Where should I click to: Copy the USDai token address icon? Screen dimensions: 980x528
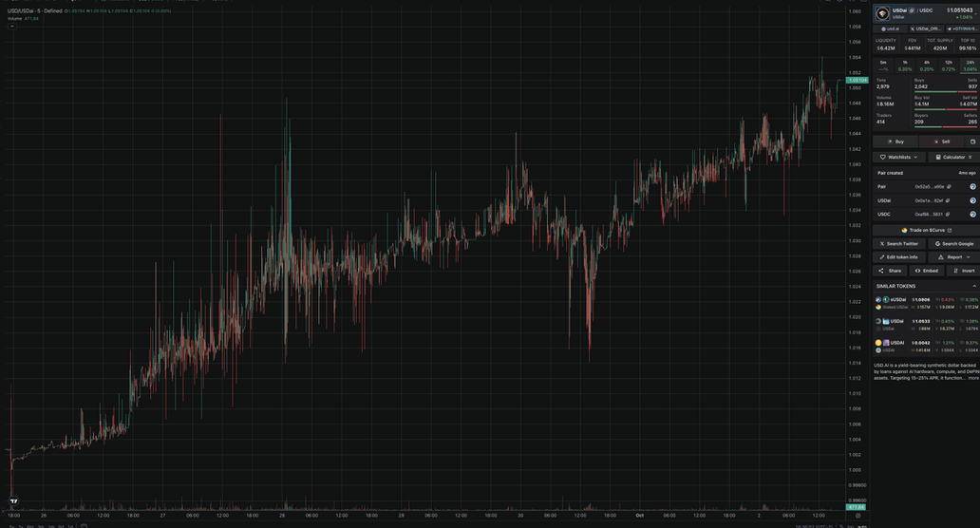click(949, 200)
